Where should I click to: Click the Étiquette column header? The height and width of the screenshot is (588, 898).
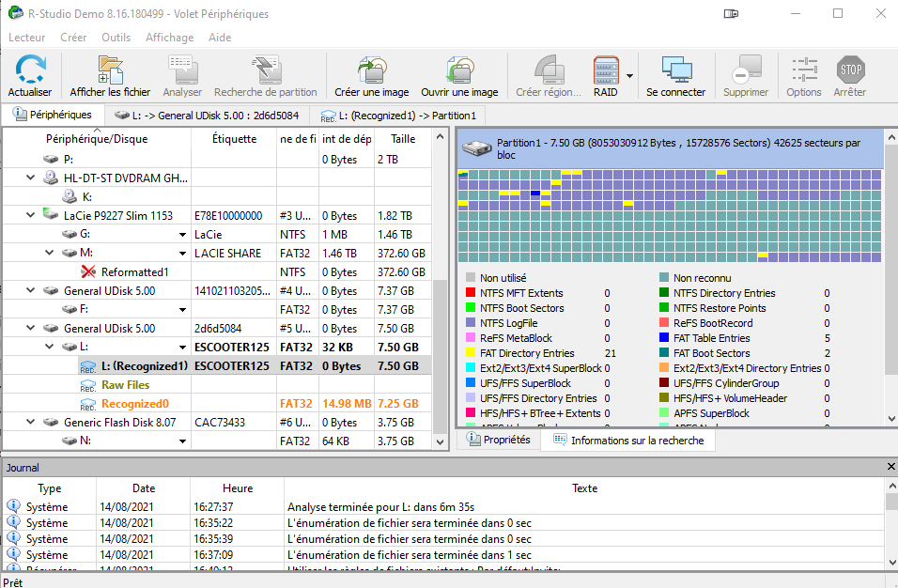pos(234,139)
